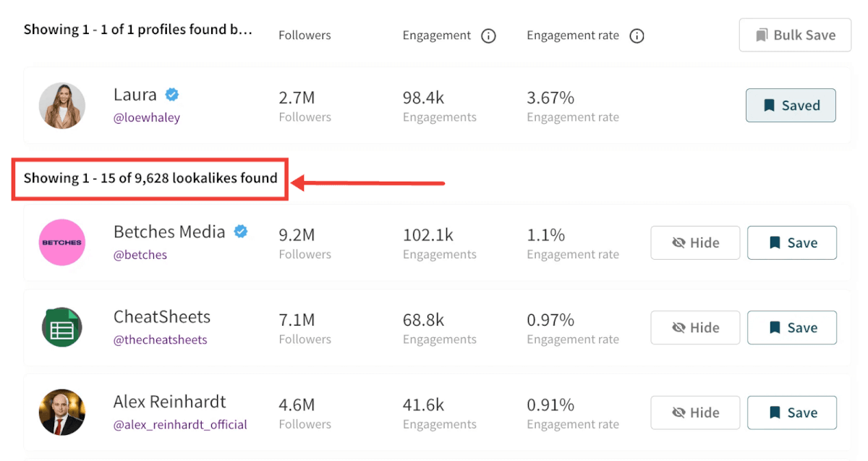
Task: Hide the Alex Reinhardt profile
Action: [695, 413]
